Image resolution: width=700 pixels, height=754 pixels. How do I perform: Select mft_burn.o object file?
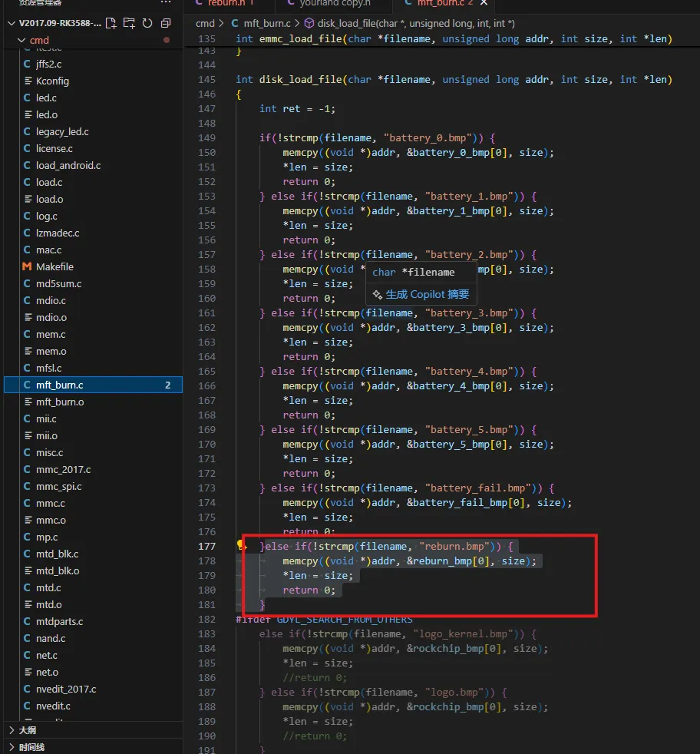coord(94,402)
